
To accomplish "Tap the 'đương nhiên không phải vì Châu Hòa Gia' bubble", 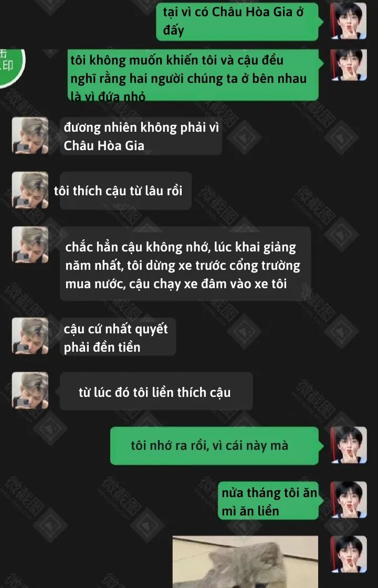I will pyautogui.click(x=141, y=136).
